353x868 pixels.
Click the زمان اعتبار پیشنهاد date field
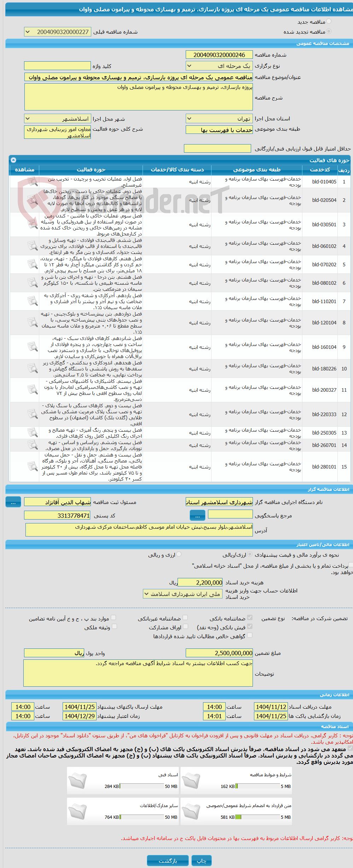point(80,716)
